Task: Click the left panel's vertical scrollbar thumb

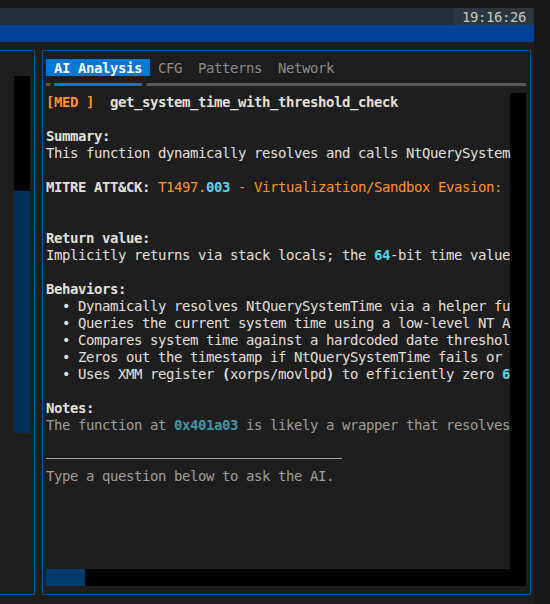Action: pos(22,312)
